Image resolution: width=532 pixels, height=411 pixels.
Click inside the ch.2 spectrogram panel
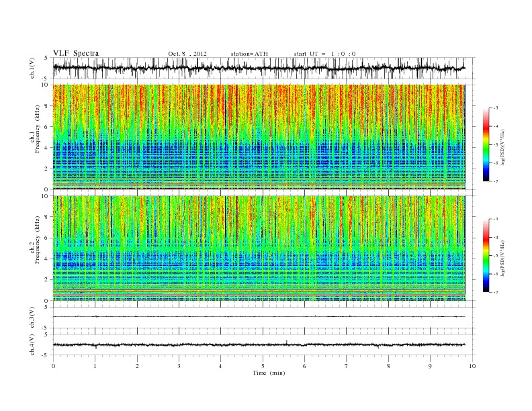[x=259, y=248]
